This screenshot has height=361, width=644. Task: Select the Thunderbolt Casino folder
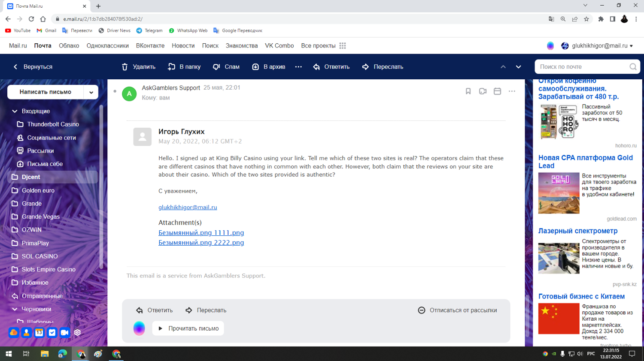(x=53, y=124)
